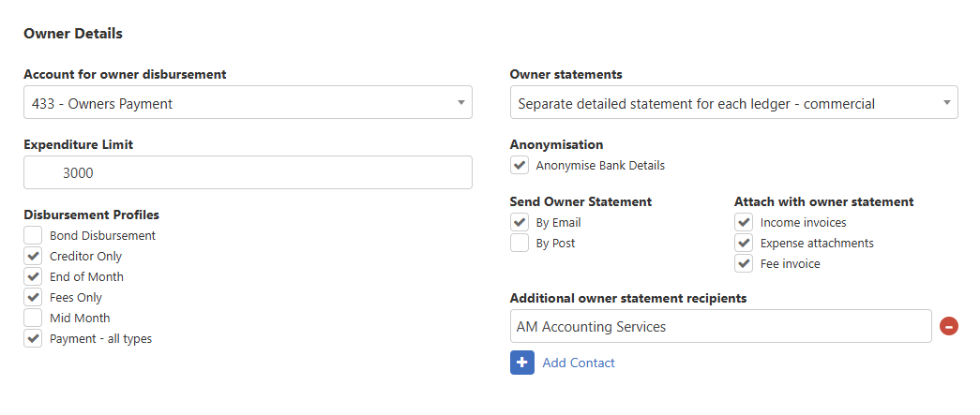The height and width of the screenshot is (415, 980).
Task: Untick the Fee invoice attachment
Action: coord(744,264)
